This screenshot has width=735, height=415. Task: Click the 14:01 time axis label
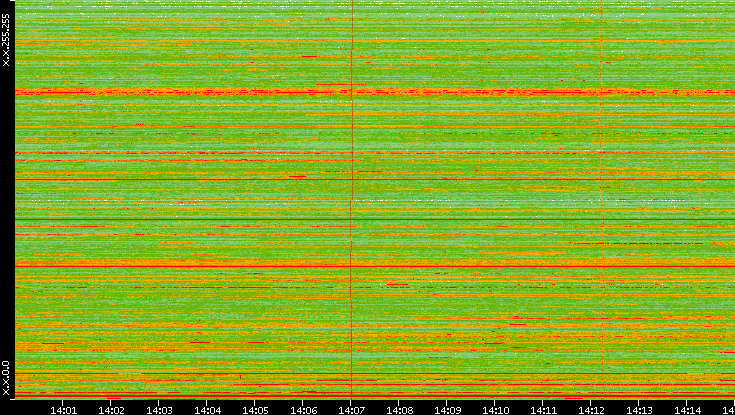pos(63,410)
